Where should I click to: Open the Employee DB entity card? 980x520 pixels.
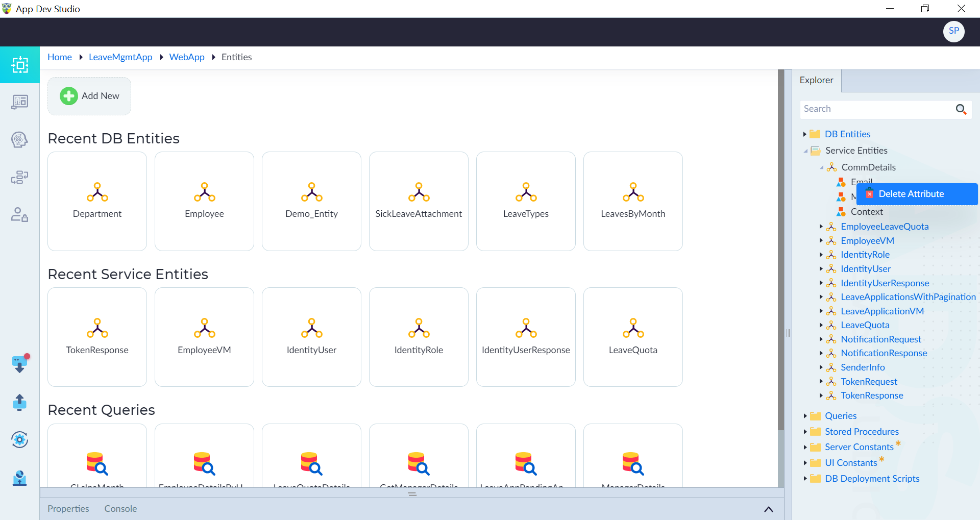click(x=204, y=201)
